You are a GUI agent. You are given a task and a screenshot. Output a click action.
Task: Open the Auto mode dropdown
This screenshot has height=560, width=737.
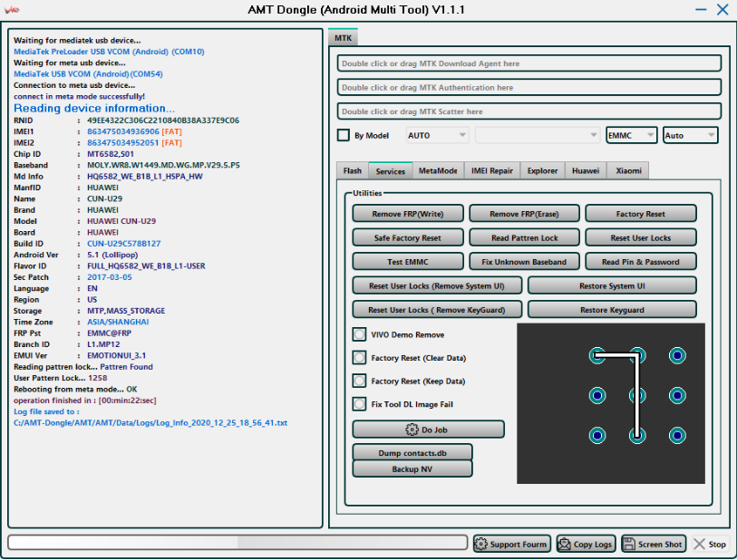tap(690, 135)
